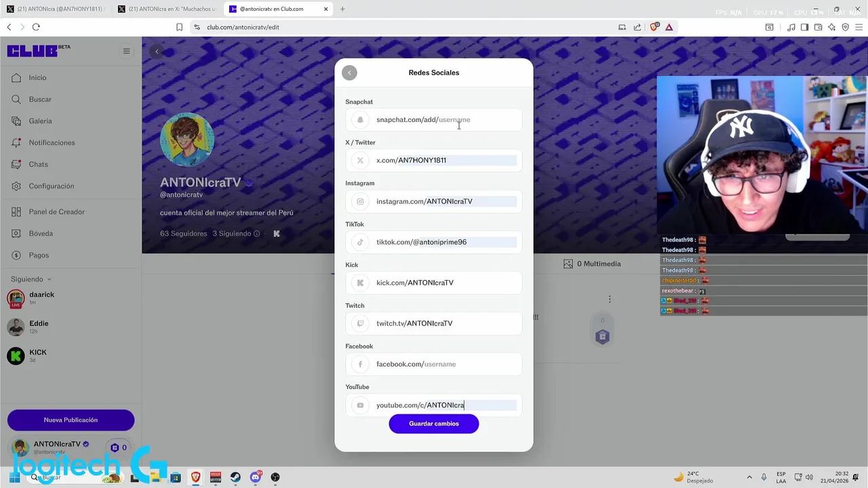This screenshot has height=488, width=868.
Task: Reload the page
Action: pos(36,27)
